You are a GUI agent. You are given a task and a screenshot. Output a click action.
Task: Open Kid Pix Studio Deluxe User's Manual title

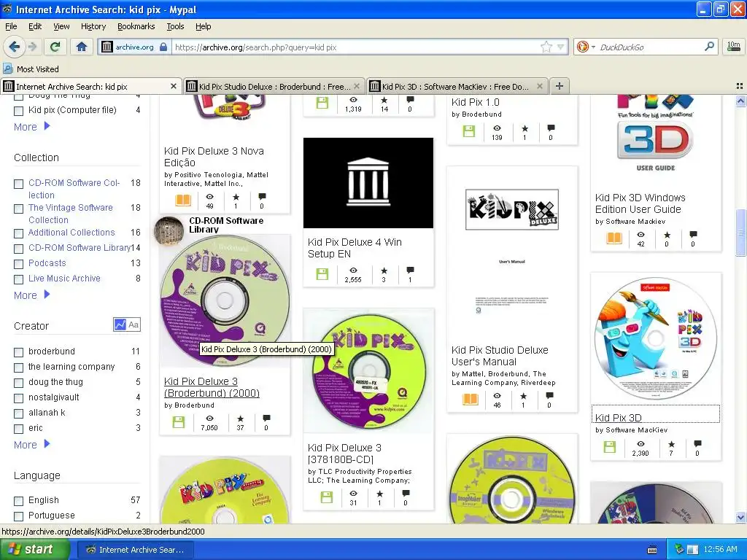(500, 356)
